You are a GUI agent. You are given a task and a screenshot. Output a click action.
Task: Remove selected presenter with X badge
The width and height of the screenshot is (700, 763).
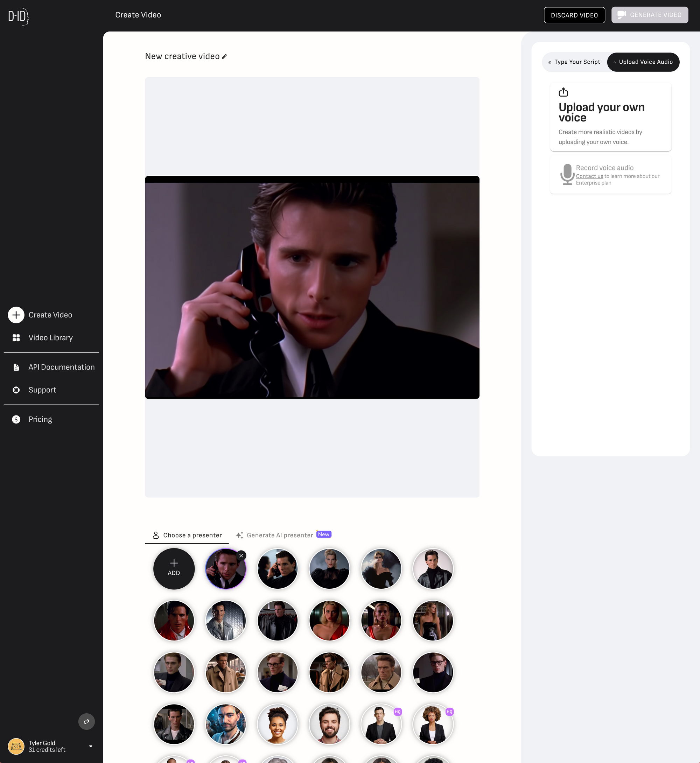coord(241,555)
